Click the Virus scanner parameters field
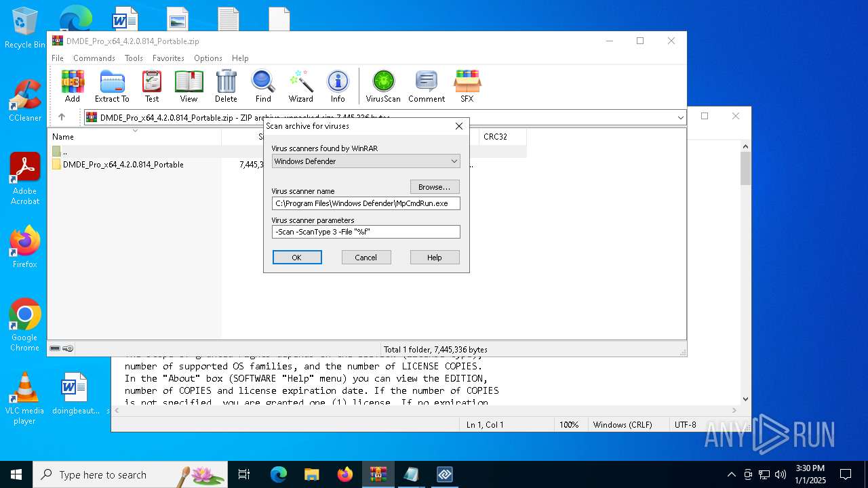 [x=366, y=232]
